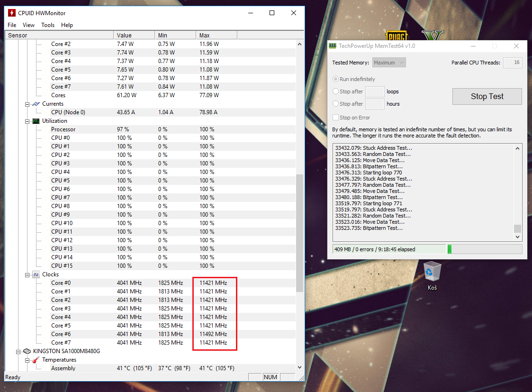Viewport: 532px width, 392px height.
Task: Click the Sensor column header
Action: (59, 35)
